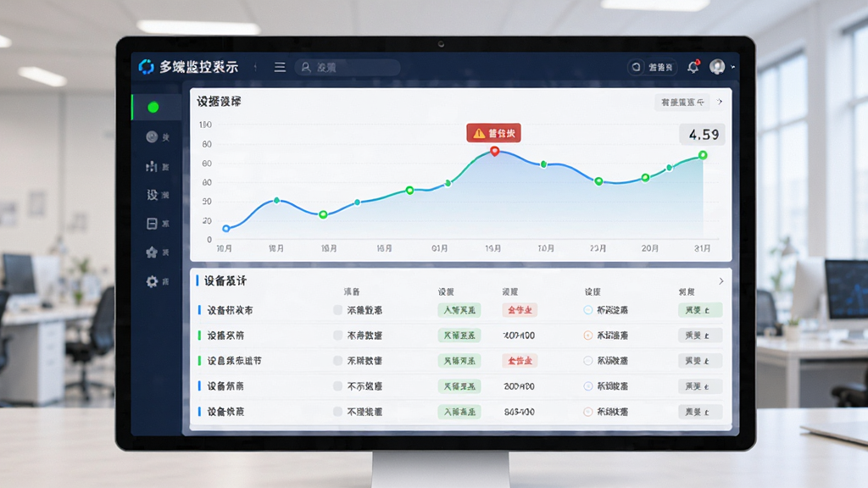Click the grey action button in the third row
This screenshot has width=868, height=488.
699,361
